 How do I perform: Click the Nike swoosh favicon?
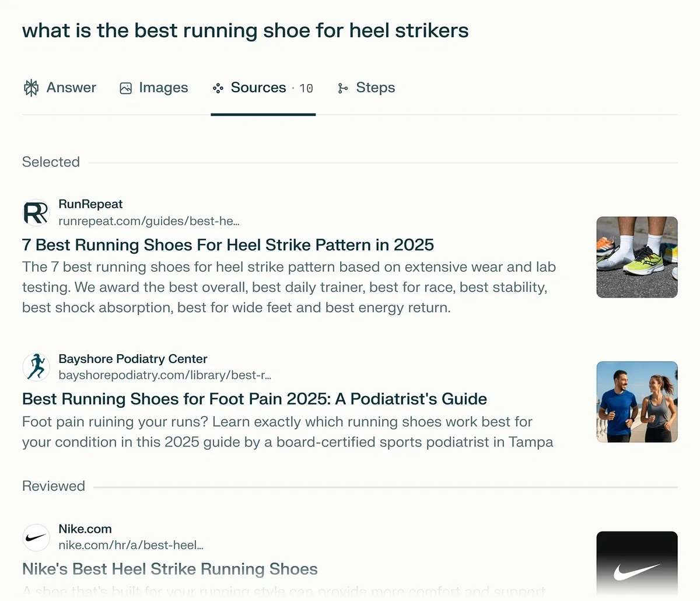(36, 537)
